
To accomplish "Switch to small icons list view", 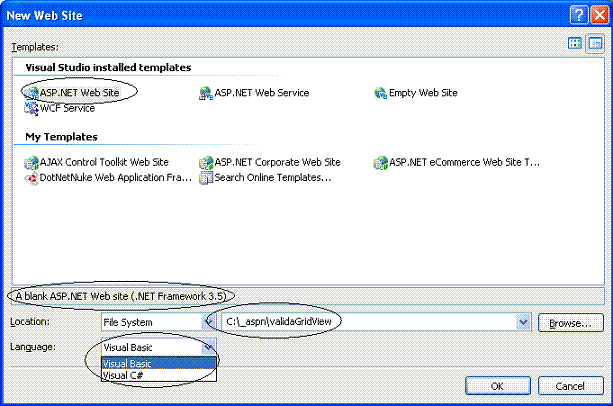I will (595, 43).
